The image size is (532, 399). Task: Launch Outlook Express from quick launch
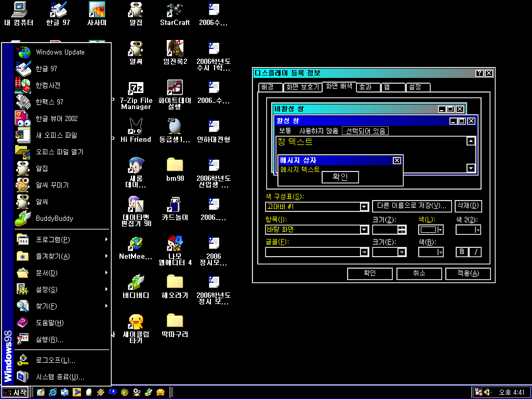click(64, 393)
